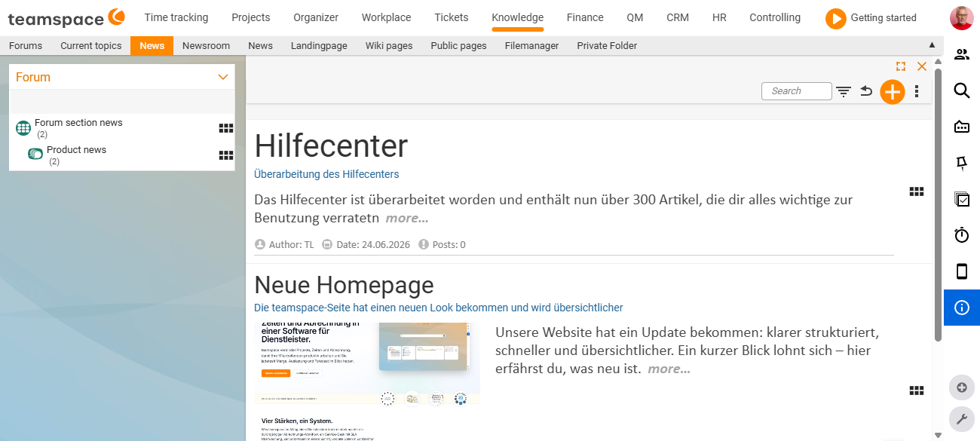Open grid menu of Neue Homepage article
The width and height of the screenshot is (980, 441).
point(917,390)
